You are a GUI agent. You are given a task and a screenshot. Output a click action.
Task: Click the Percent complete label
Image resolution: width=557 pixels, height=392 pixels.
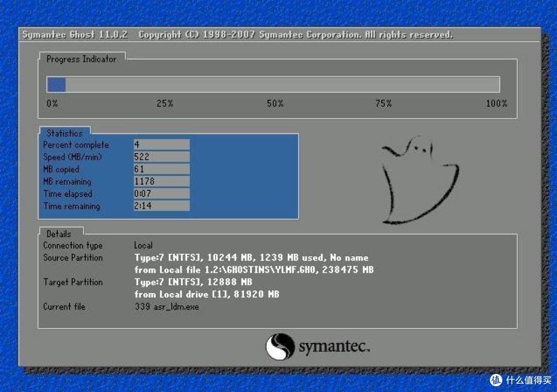[x=76, y=145]
